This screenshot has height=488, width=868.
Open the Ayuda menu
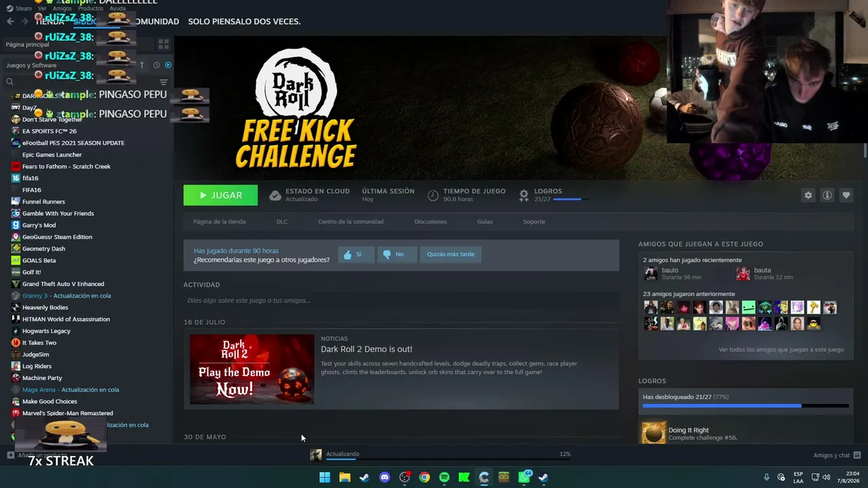point(117,8)
